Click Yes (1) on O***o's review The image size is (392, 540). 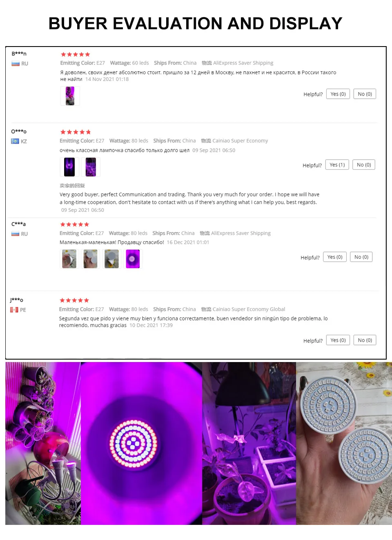(337, 165)
